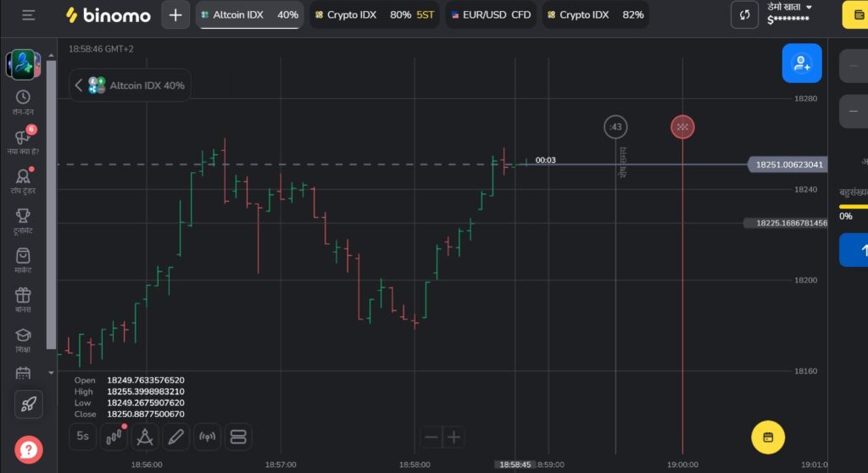This screenshot has height=473, width=868.
Task: Click the binomo logo
Action: (108, 15)
